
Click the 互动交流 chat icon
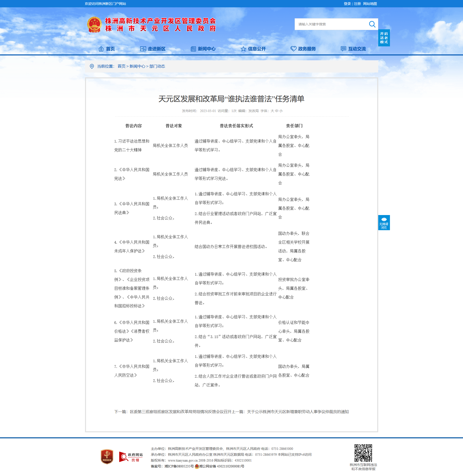(x=344, y=49)
